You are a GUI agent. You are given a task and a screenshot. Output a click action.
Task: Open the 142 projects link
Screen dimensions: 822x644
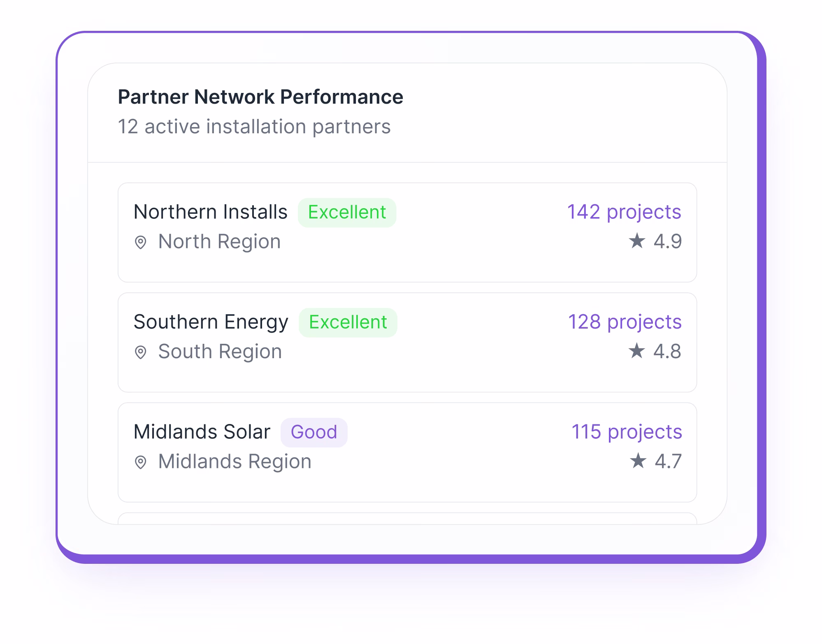point(624,212)
